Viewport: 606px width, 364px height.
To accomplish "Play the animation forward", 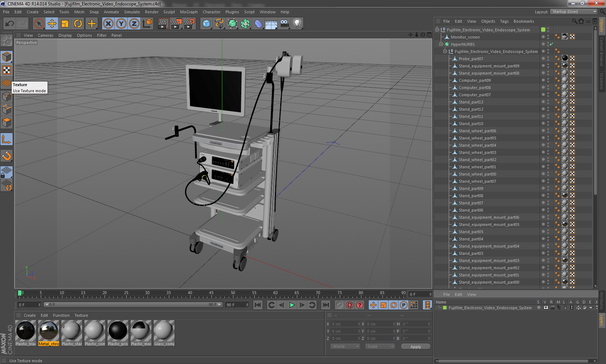I will point(292,305).
